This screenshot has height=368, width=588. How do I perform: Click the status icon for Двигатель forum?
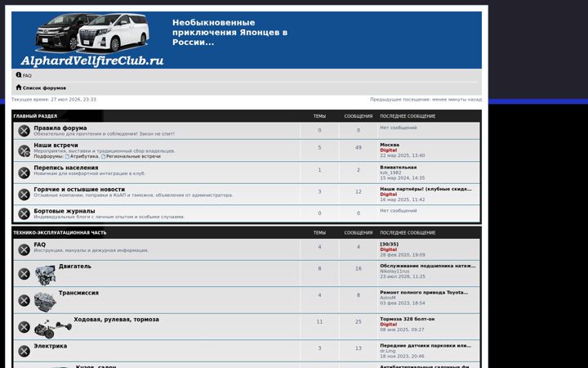pos(24,274)
